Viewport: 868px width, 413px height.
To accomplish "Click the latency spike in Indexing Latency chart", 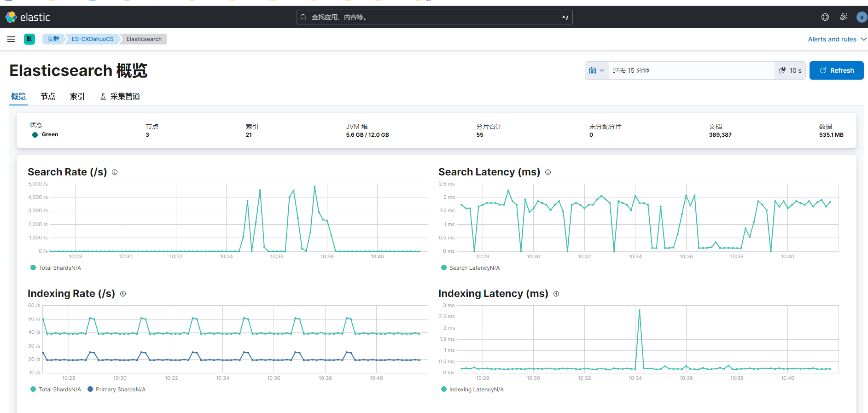I will click(x=640, y=311).
